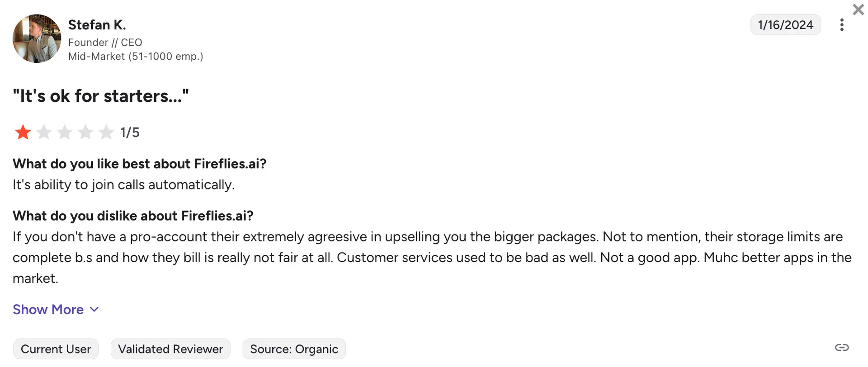Copy the review link via chain icon
The width and height of the screenshot is (868, 367).
click(841, 348)
